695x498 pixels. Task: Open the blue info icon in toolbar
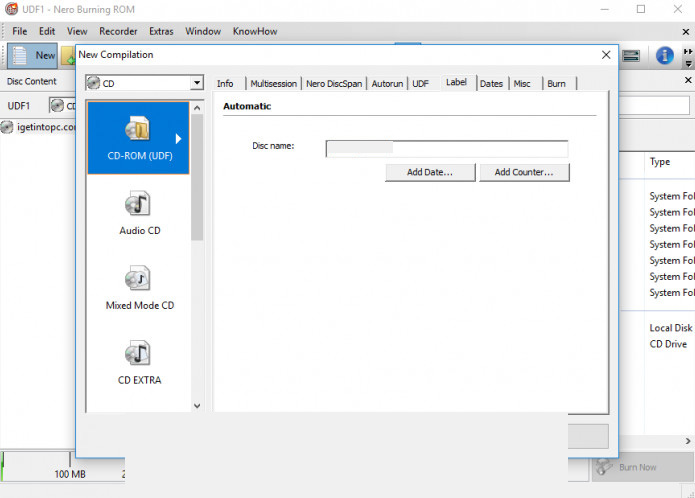click(x=664, y=55)
